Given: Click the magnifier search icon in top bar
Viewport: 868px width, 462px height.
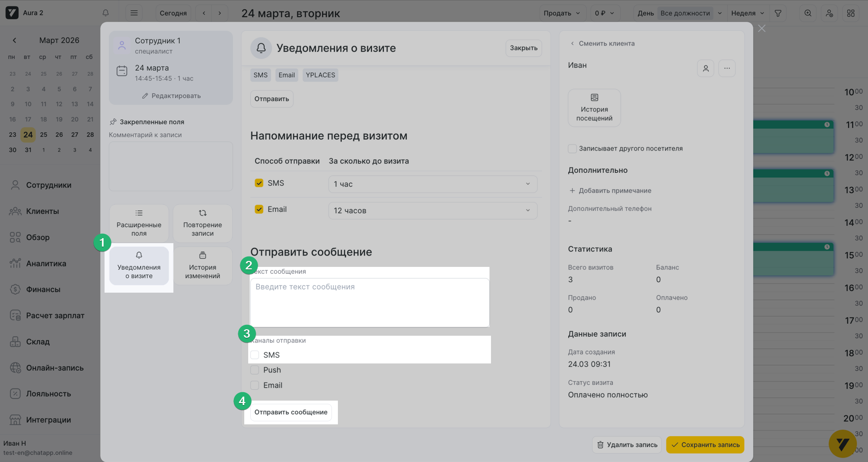Looking at the screenshot, I should pyautogui.click(x=808, y=13).
